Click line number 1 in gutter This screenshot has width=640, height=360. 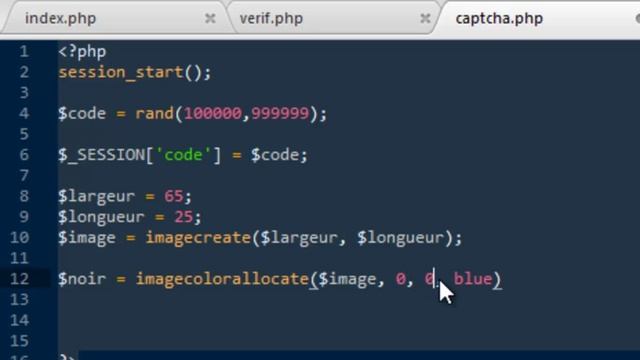(24, 51)
